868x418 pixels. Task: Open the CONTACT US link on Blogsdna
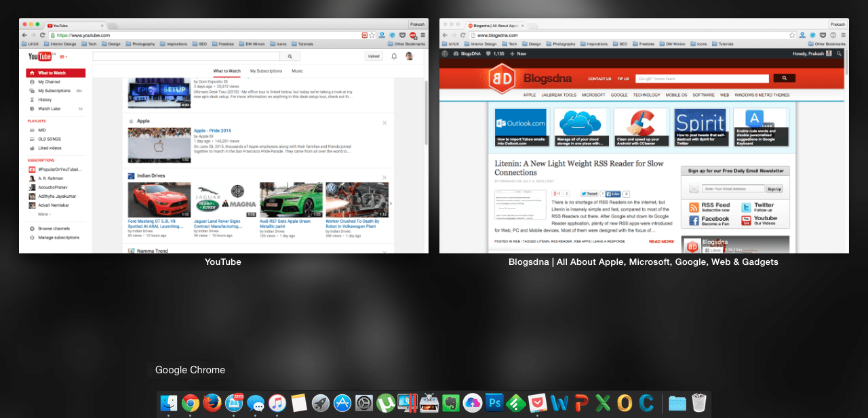599,79
